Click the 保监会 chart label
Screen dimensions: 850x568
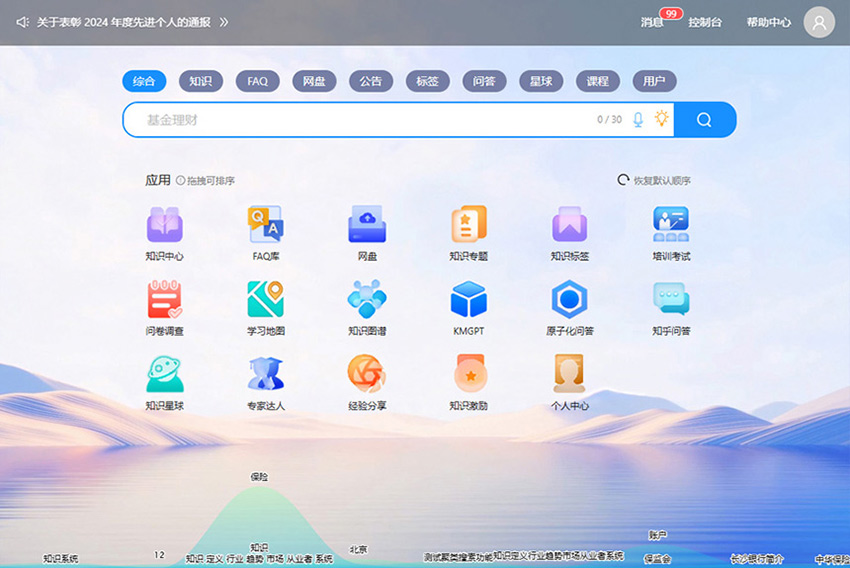(x=658, y=559)
